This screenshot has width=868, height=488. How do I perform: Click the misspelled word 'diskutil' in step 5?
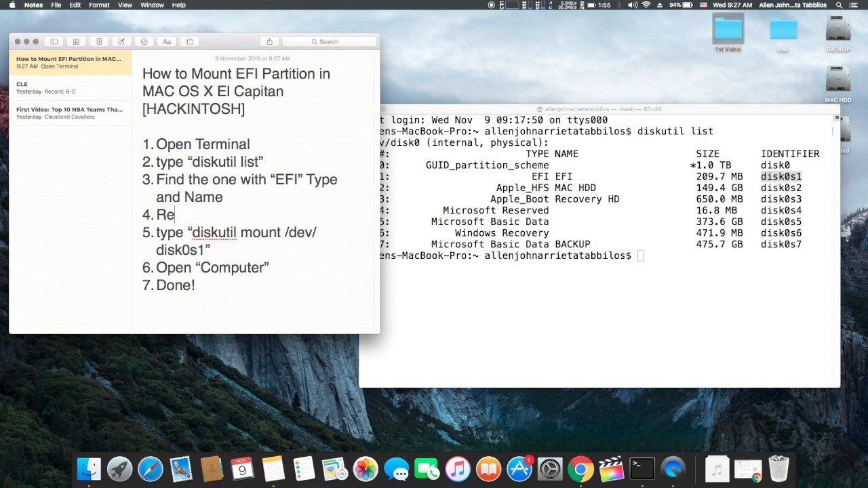click(214, 232)
